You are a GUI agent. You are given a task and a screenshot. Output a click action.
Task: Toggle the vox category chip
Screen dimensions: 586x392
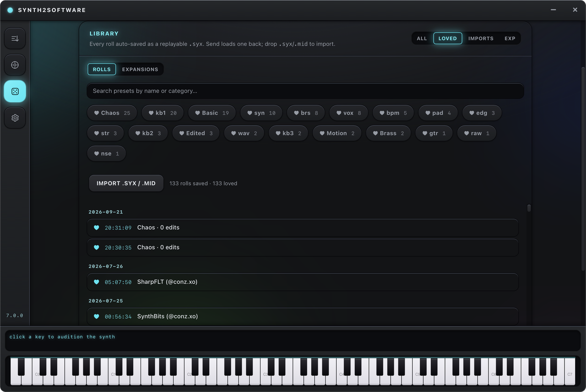coord(348,113)
